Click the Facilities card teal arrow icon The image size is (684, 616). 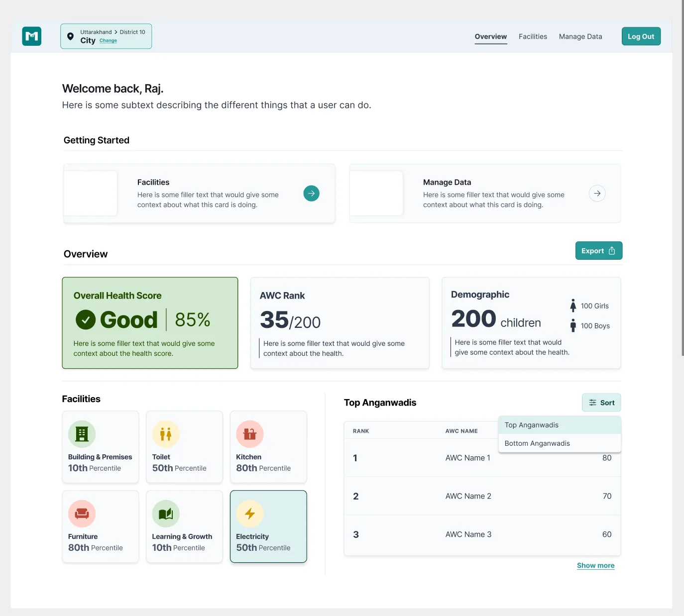pos(311,193)
